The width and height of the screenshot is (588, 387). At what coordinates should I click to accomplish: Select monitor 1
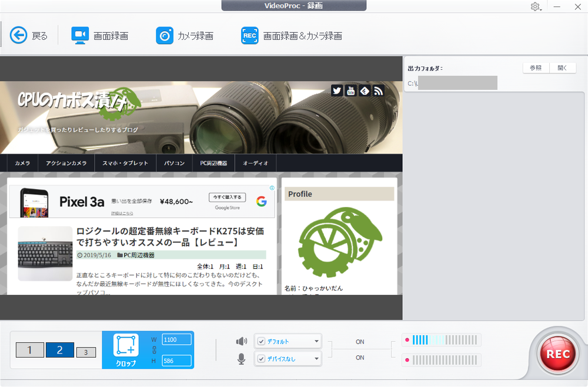point(29,350)
